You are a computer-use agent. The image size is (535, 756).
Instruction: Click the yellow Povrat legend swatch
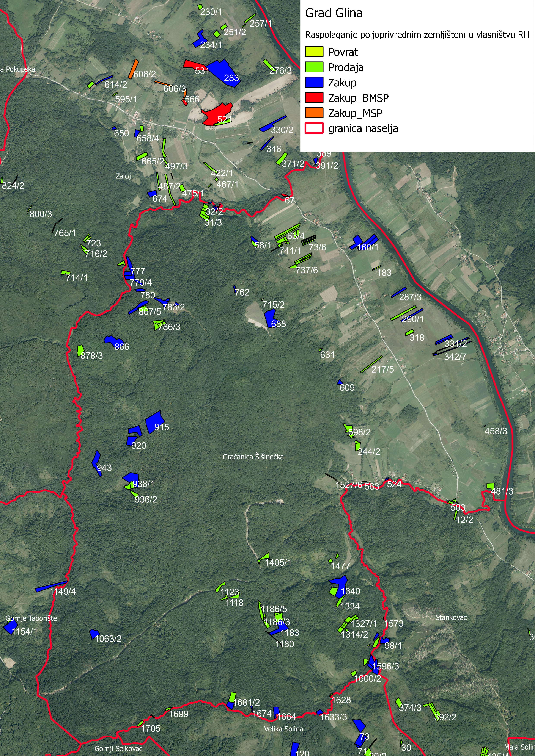[x=314, y=52]
